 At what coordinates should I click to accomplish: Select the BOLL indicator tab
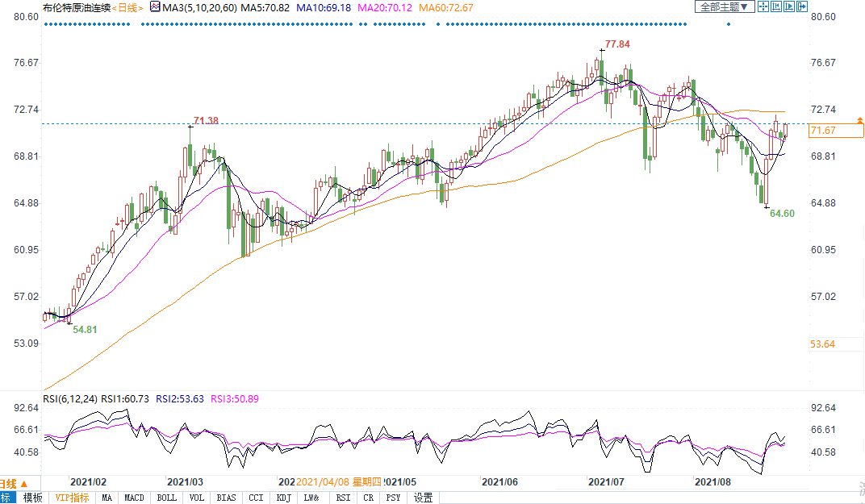pos(167,498)
